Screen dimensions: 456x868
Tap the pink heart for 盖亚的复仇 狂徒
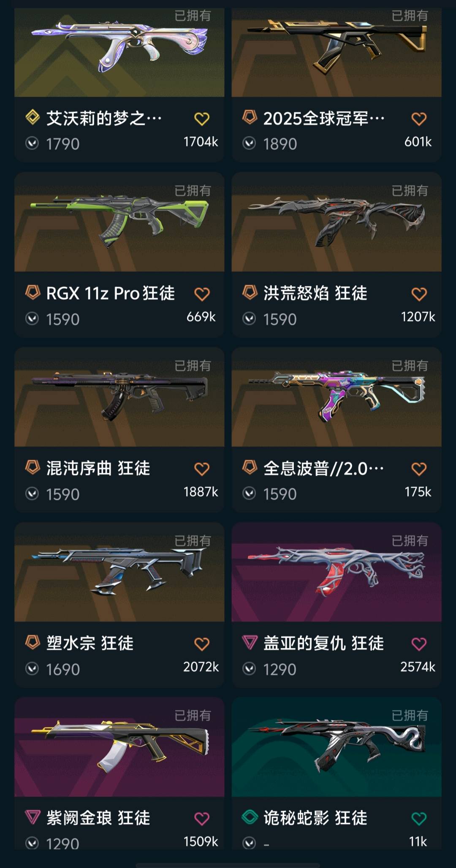tap(419, 644)
